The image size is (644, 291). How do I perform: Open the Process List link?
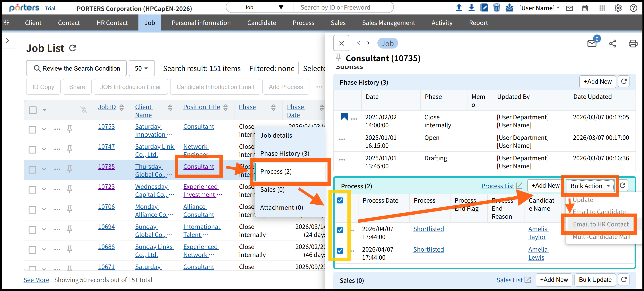(498, 186)
